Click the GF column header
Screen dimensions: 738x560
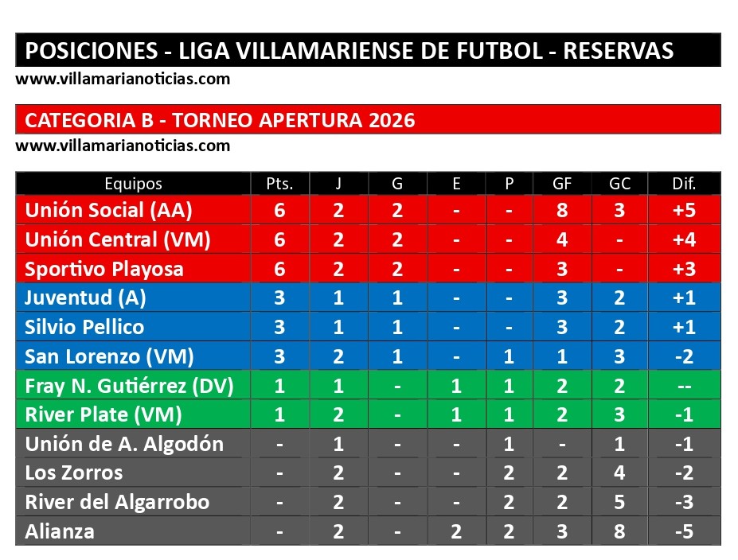click(x=562, y=184)
